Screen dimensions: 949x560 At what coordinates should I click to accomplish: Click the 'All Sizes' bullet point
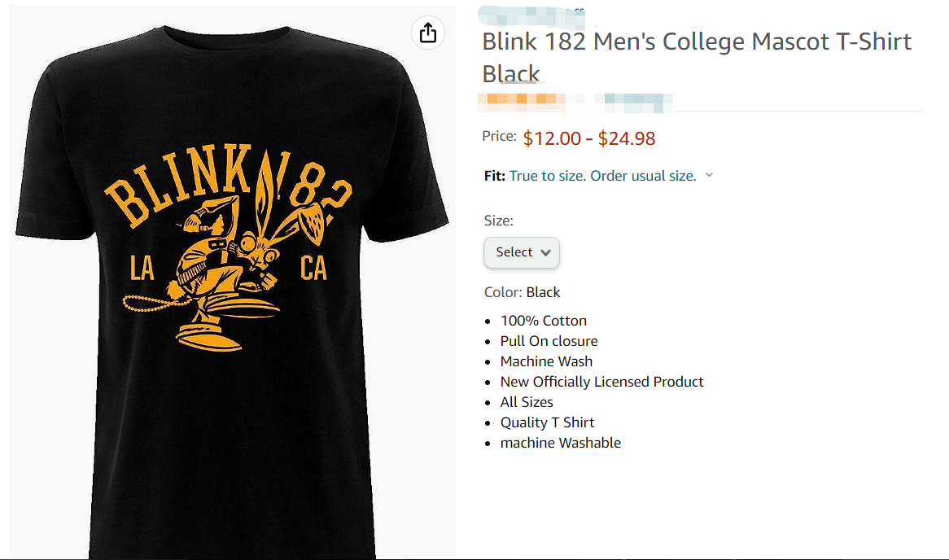point(527,402)
